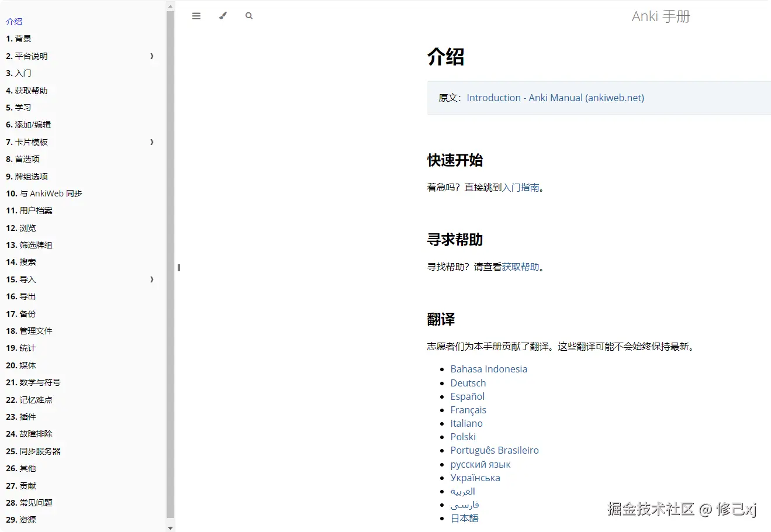Open chapter 5. 学习
Image resolution: width=771 pixels, height=532 pixels.
[x=19, y=108]
